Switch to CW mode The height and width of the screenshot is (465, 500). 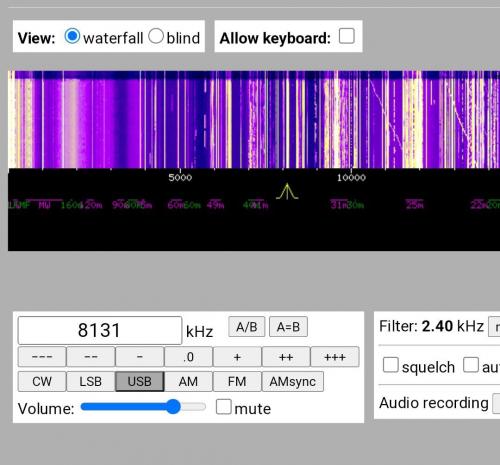pos(42,381)
